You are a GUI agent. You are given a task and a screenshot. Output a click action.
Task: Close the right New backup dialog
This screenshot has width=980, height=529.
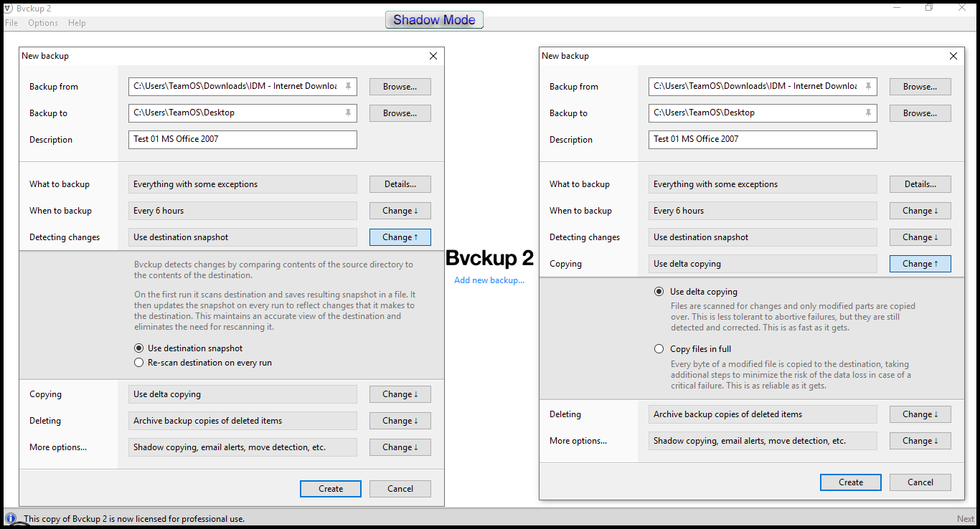(x=953, y=56)
